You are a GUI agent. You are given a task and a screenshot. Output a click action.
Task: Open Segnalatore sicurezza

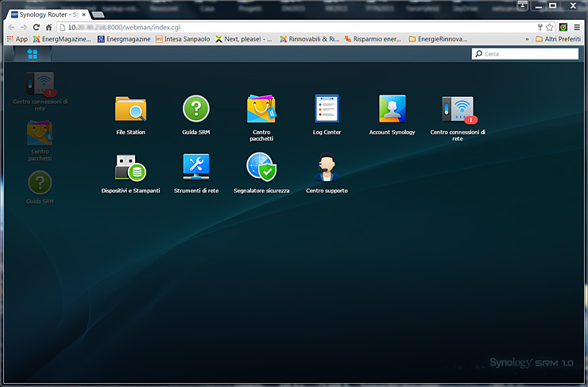(x=261, y=168)
